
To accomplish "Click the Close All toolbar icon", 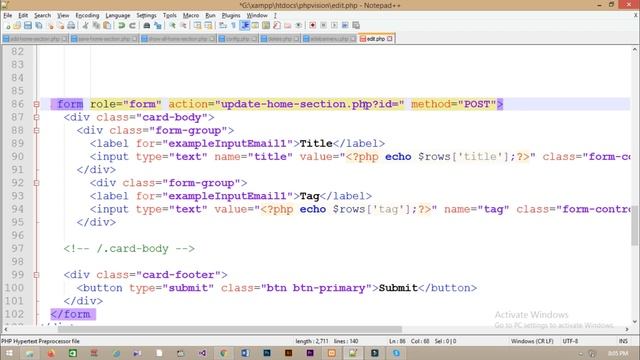I will point(60,26).
